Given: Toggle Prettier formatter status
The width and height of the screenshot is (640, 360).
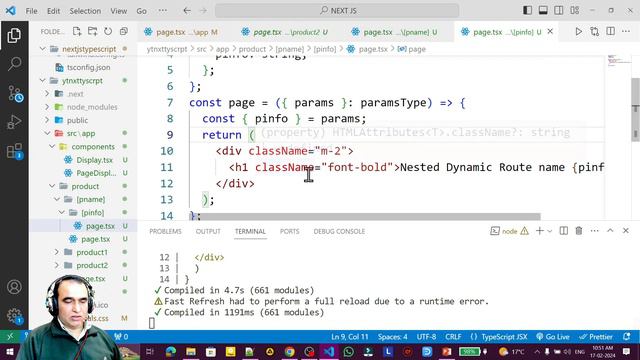Looking at the screenshot, I should [596, 337].
